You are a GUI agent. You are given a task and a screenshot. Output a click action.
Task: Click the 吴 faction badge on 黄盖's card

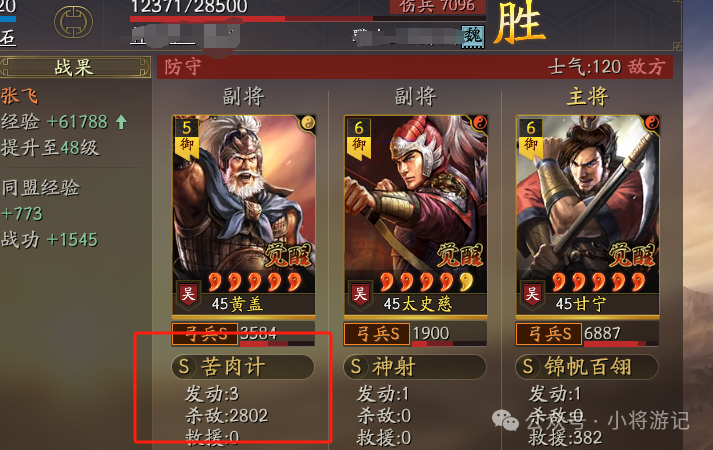(x=188, y=294)
